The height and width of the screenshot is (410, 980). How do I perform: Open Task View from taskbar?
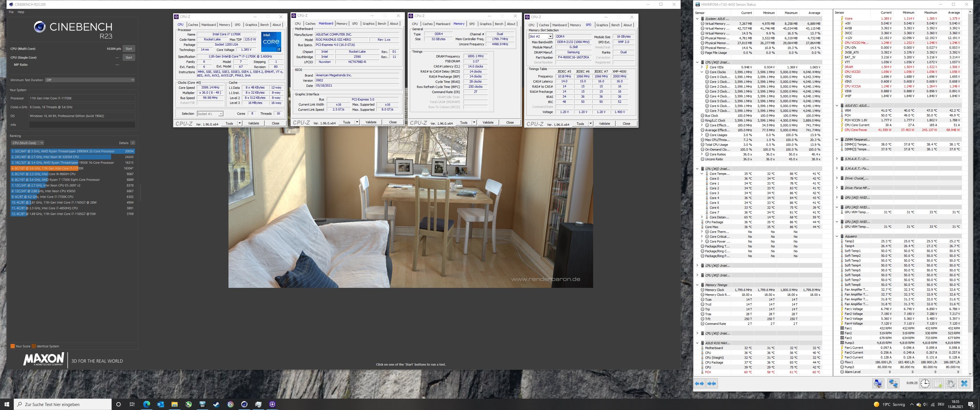pyautogui.click(x=132, y=404)
